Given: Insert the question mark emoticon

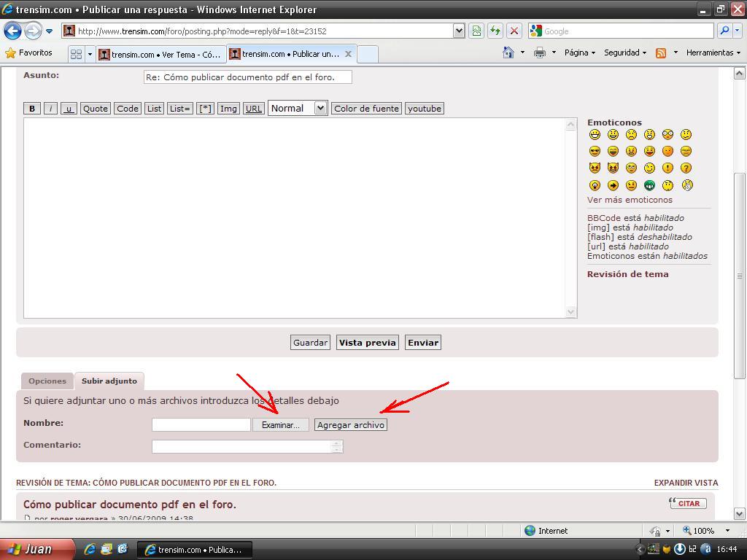Looking at the screenshot, I should [686, 168].
